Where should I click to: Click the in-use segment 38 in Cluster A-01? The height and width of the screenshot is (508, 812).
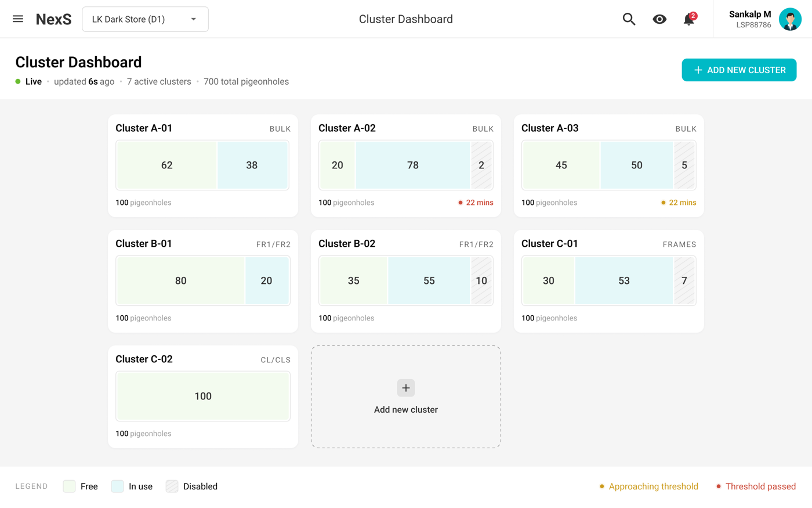252,165
